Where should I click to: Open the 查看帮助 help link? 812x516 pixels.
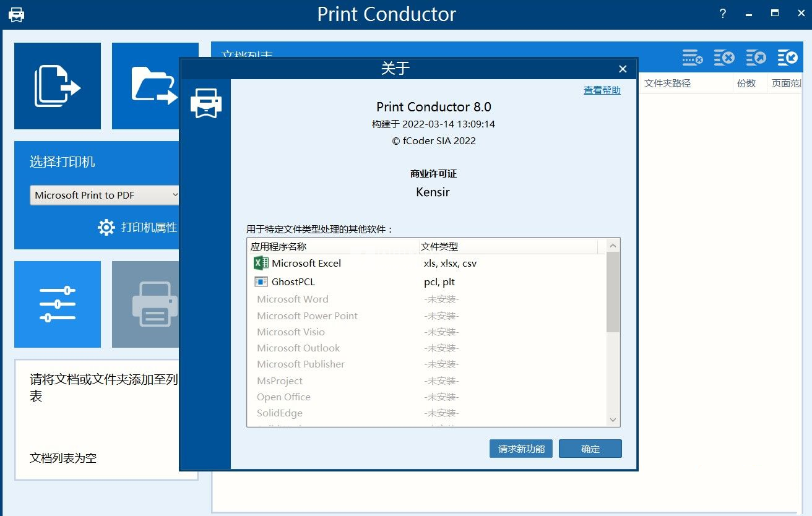602,90
